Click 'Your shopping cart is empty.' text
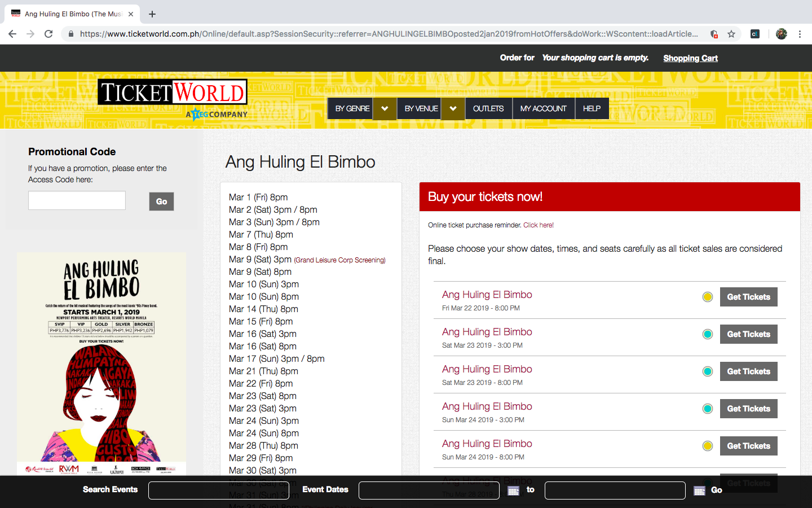This screenshot has width=812, height=508. coord(595,58)
